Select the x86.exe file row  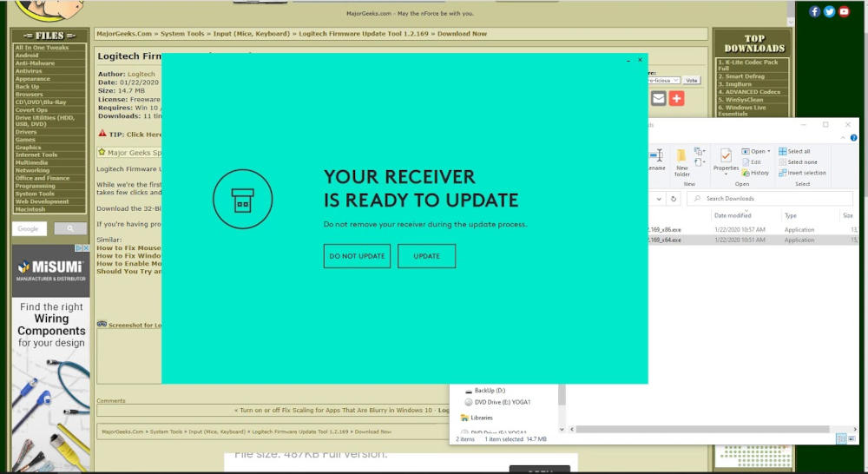coord(753,229)
